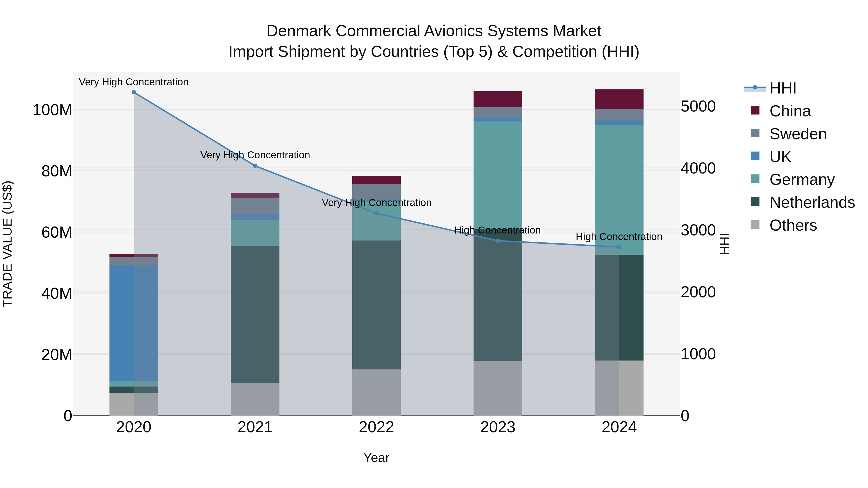Toggle the HHI legend entry
This screenshot has width=868, height=488.
[770, 88]
